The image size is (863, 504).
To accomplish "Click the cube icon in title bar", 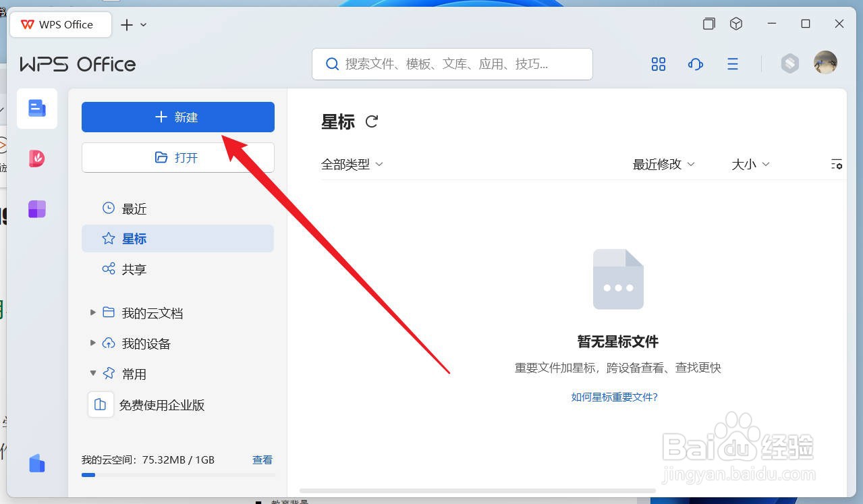I will [x=736, y=24].
